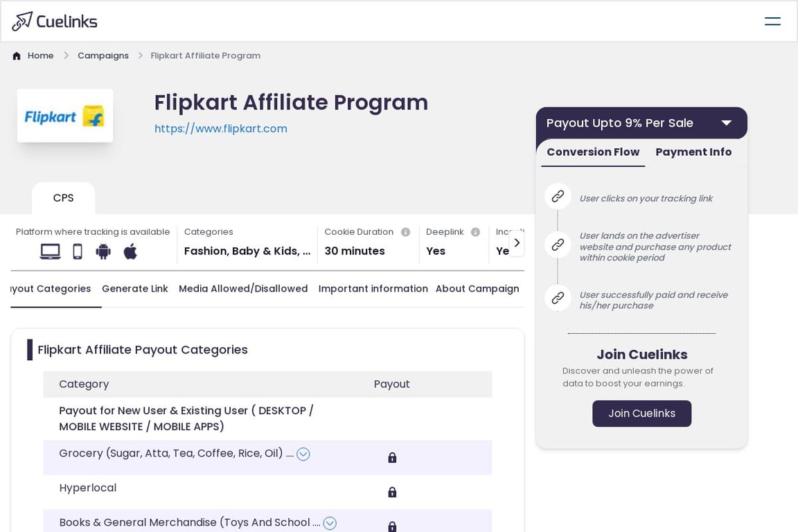Click the Join Cuelinks button
798x532 pixels.
641,414
